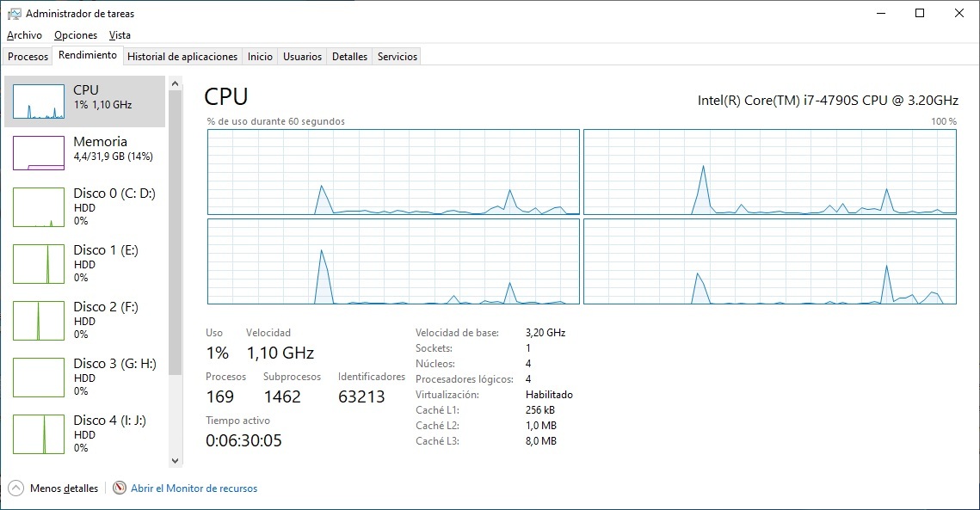
Task: Select Disco 1 (E:) graph icon
Action: pyautogui.click(x=39, y=264)
